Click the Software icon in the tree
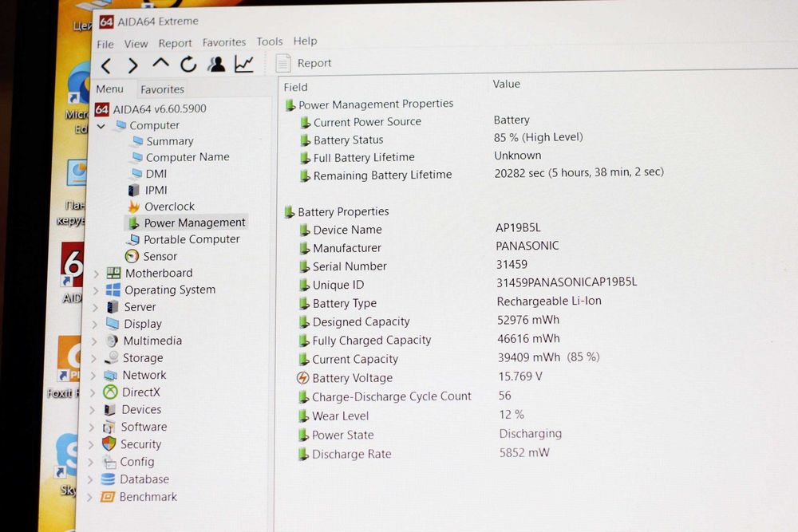Viewport: 798px width, 532px height. click(109, 428)
